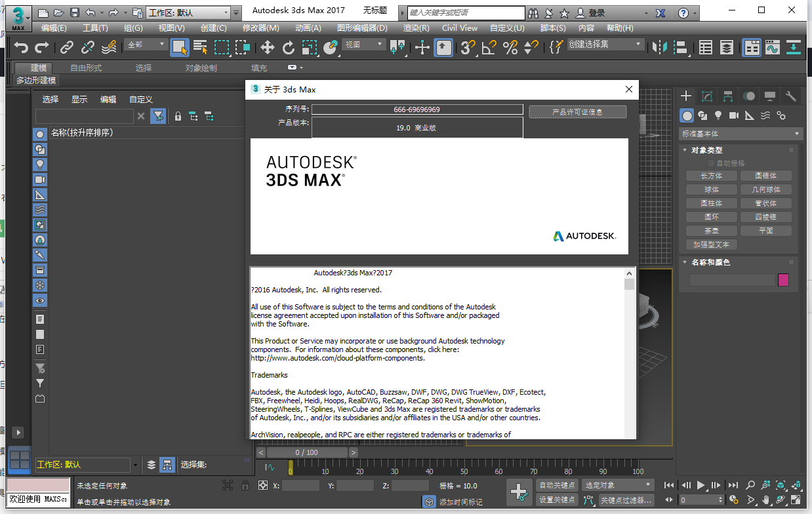Select the Rotate tool

tap(289, 47)
